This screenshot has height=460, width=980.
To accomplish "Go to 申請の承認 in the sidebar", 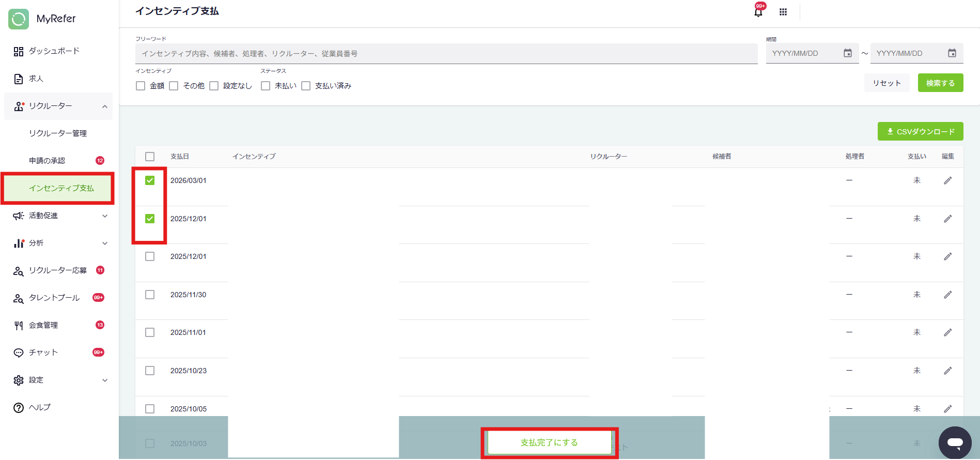I will pos(47,161).
